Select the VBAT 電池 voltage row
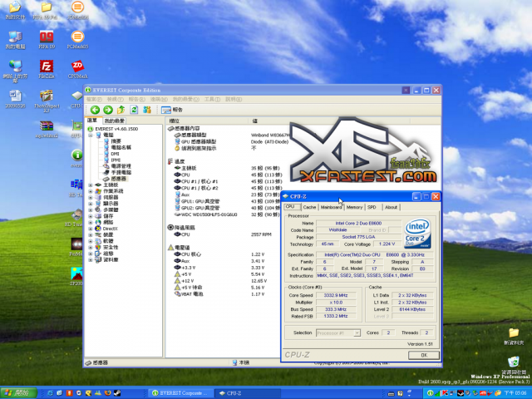Viewport: 532px width, 399px height. pos(192,294)
